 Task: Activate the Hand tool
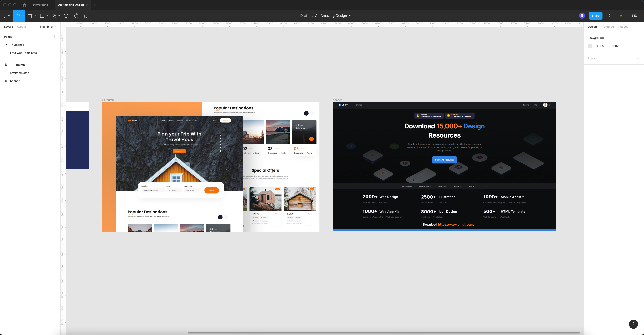(76, 15)
